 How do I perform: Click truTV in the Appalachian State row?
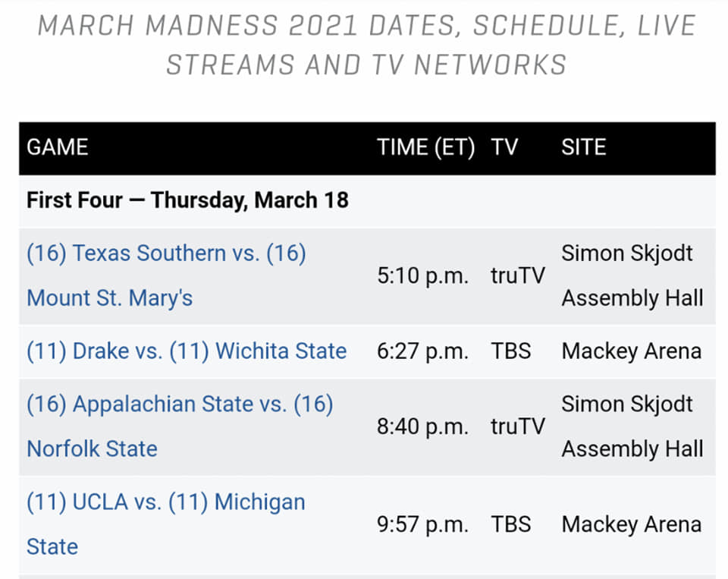click(518, 426)
